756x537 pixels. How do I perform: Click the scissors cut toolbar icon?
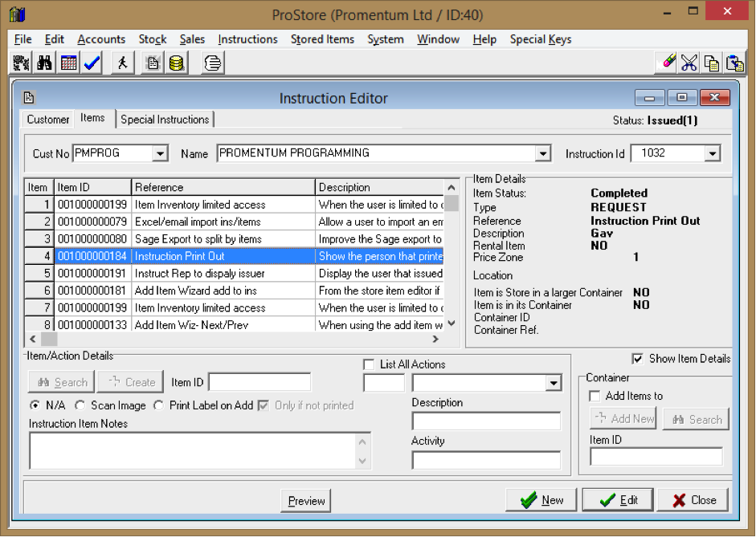pos(689,63)
